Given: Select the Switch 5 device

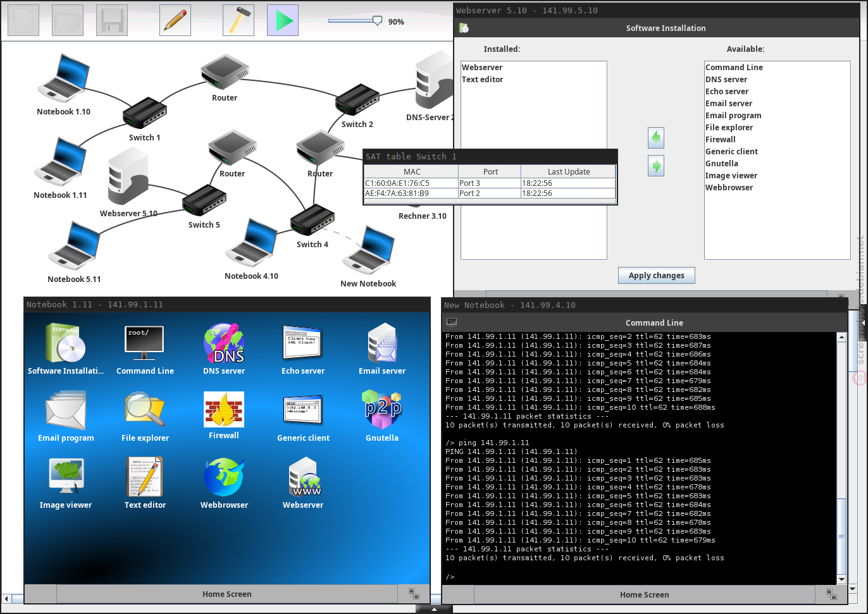Looking at the screenshot, I should click(204, 200).
